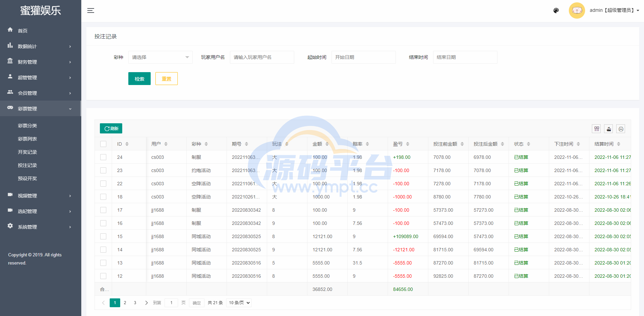Image resolution: width=644 pixels, height=316 pixels.
Task: Click the green 检索 search button
Action: [x=139, y=79]
